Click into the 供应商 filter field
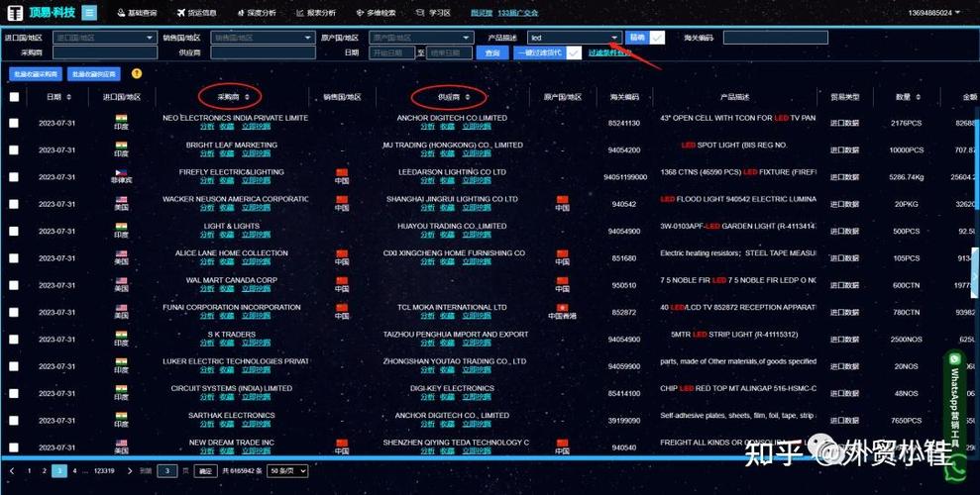 [x=263, y=53]
